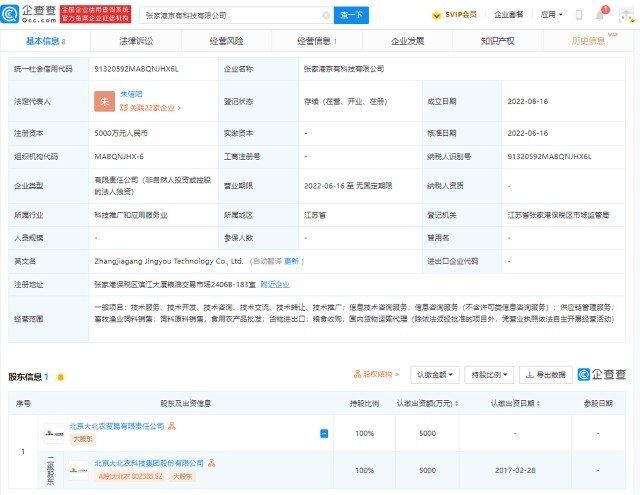Open shareholder 北京大北农贸易有限责任公司 link
640x495 pixels.
pos(117,426)
